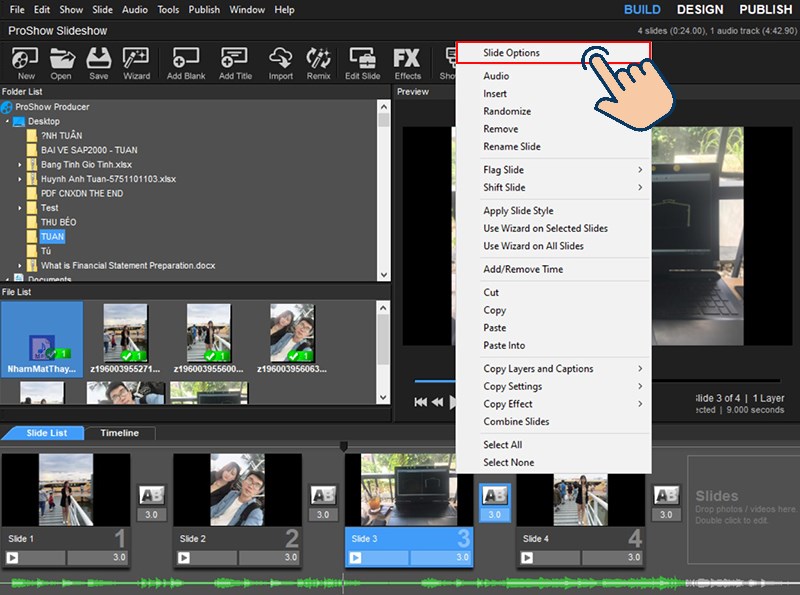Open the Flag Slide submenu
This screenshot has width=800, height=595.
click(553, 169)
